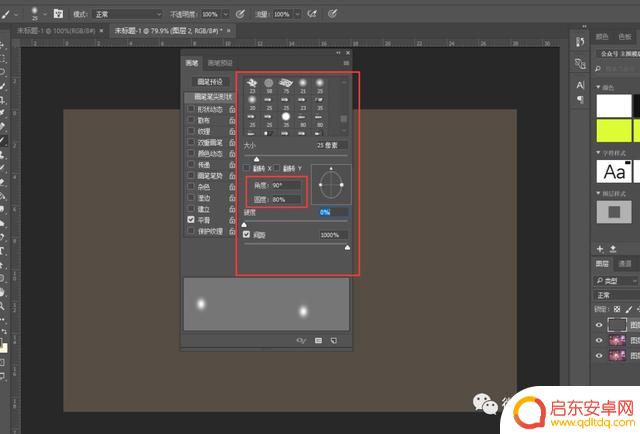Viewport: 640px width, 434px height.
Task: Enable airbrush-style build-up icon
Action: 312,14
